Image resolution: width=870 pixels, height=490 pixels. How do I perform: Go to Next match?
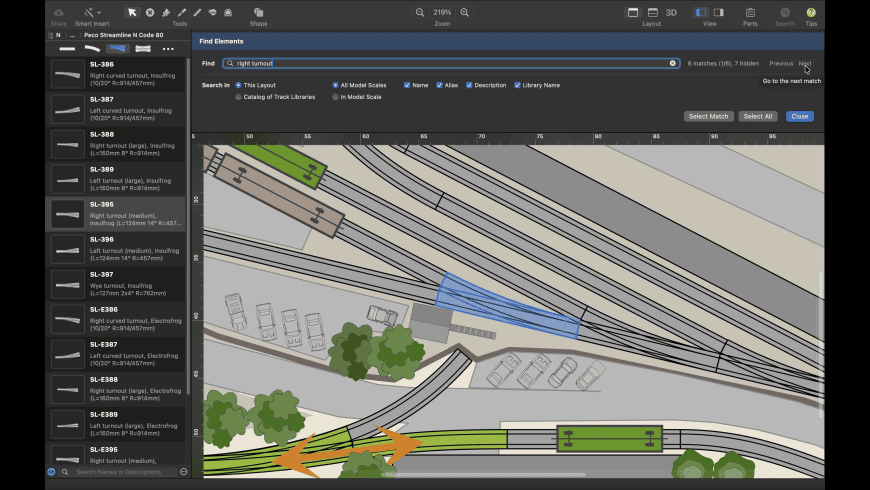tap(805, 64)
